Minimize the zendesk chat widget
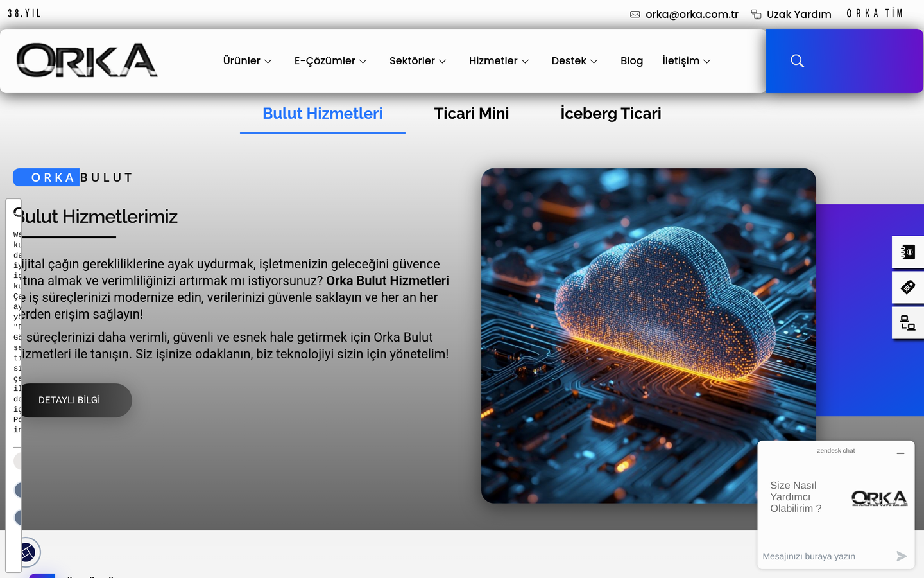 point(900,453)
